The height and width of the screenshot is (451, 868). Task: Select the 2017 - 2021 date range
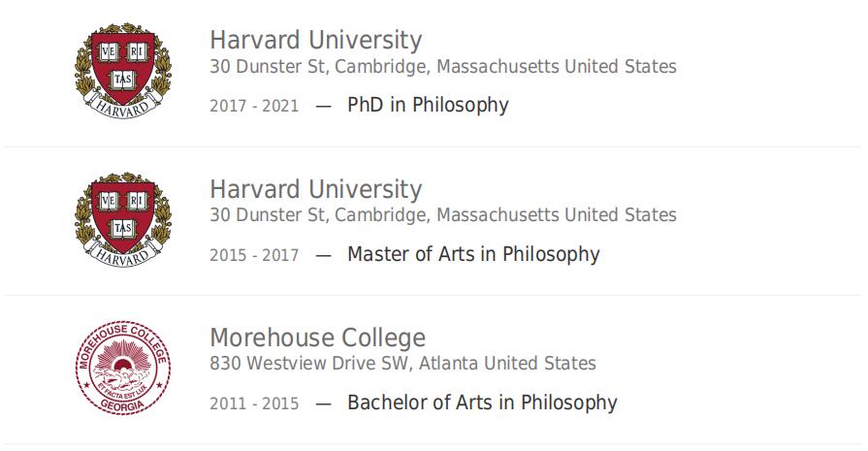[x=254, y=106]
